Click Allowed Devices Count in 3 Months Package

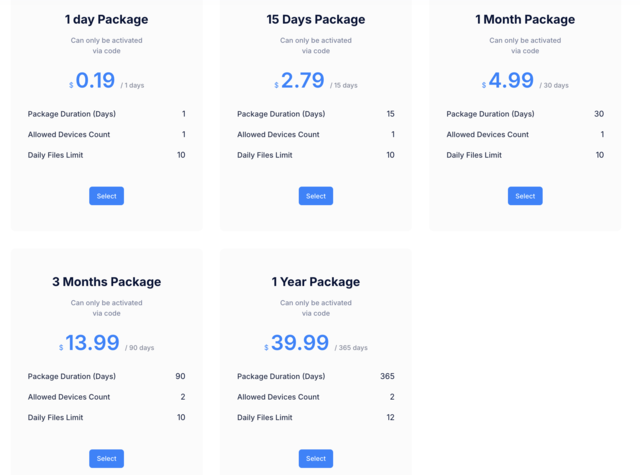(69, 397)
